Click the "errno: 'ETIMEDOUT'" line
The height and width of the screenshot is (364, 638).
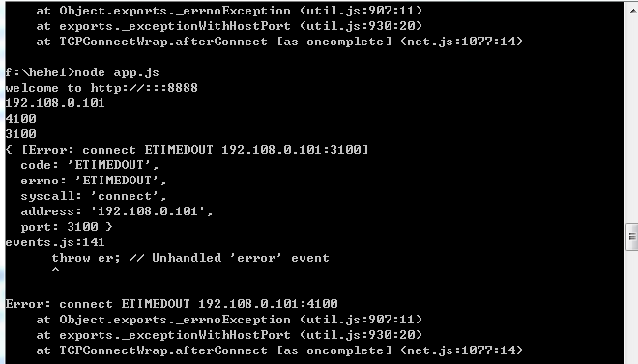click(94, 181)
